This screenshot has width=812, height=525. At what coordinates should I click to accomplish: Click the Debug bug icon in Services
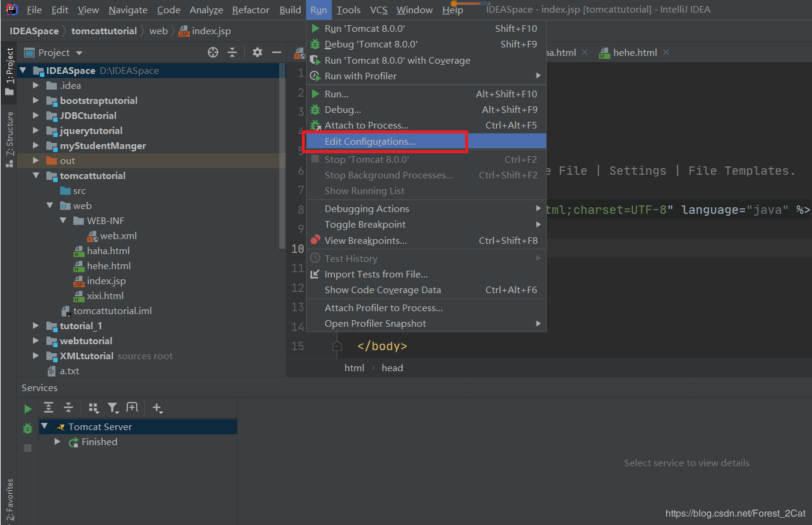28,428
